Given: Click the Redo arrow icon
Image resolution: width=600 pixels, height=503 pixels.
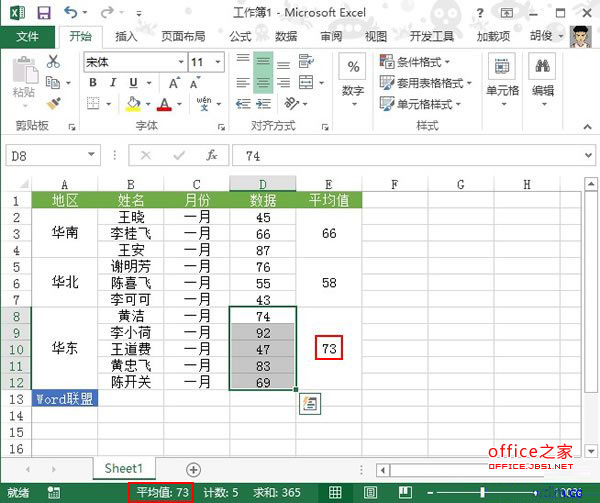Looking at the screenshot, I should coord(106,13).
